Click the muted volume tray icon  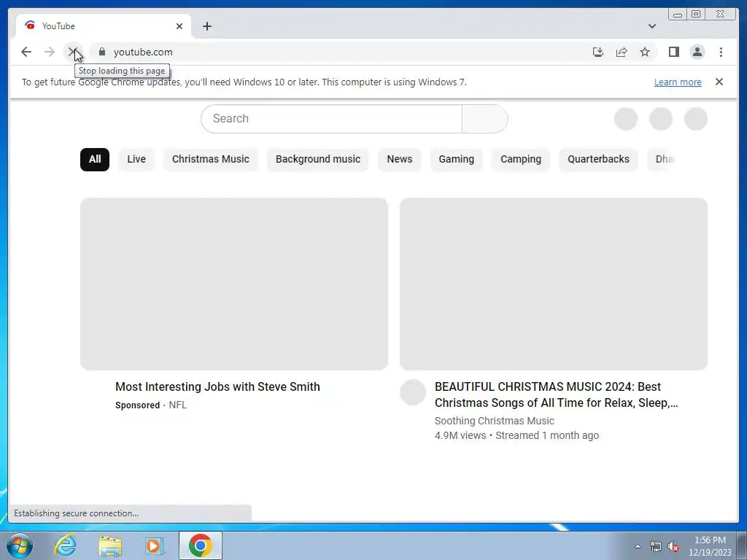[x=673, y=546]
